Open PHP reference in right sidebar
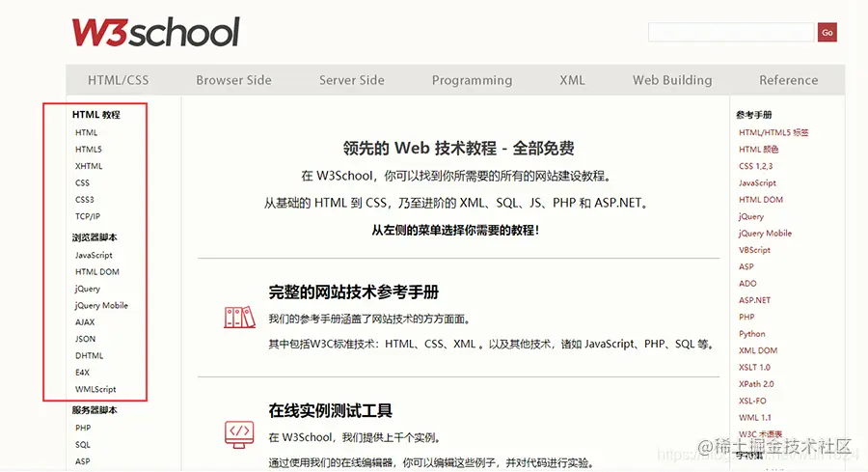This screenshot has width=868, height=472. click(x=746, y=317)
